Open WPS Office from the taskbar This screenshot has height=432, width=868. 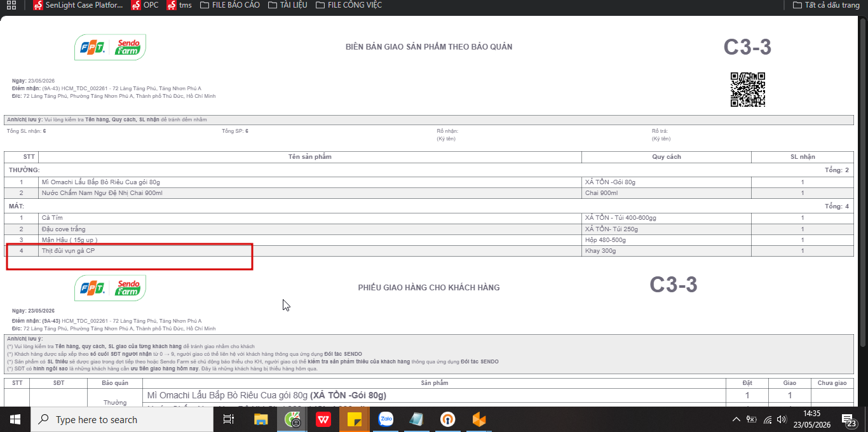tap(323, 419)
